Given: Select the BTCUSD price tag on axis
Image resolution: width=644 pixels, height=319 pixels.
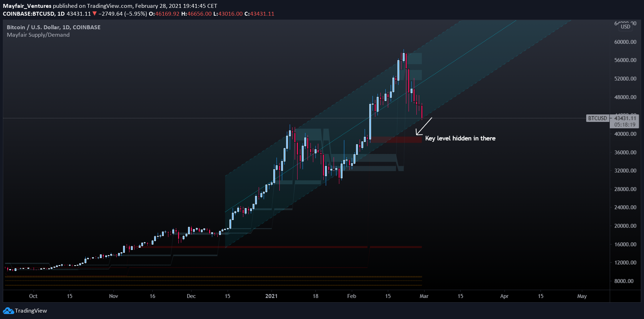Looking at the screenshot, I should 597,118.
